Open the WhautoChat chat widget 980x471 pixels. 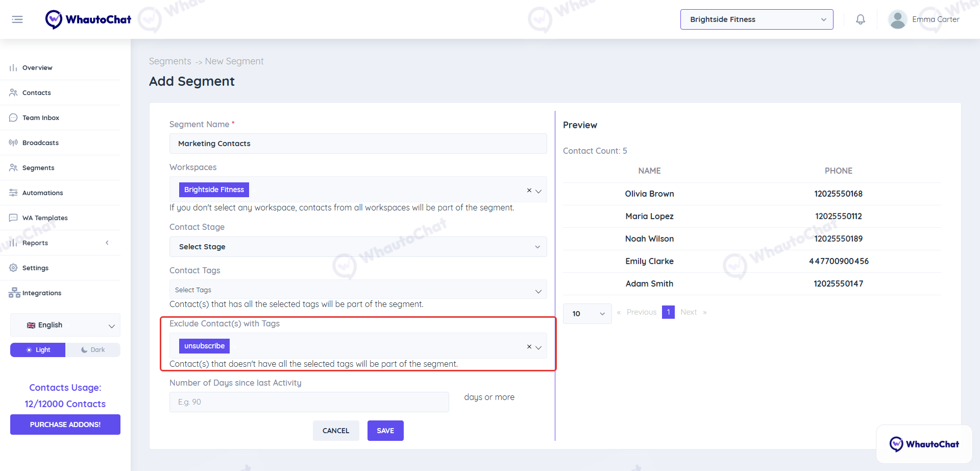924,444
